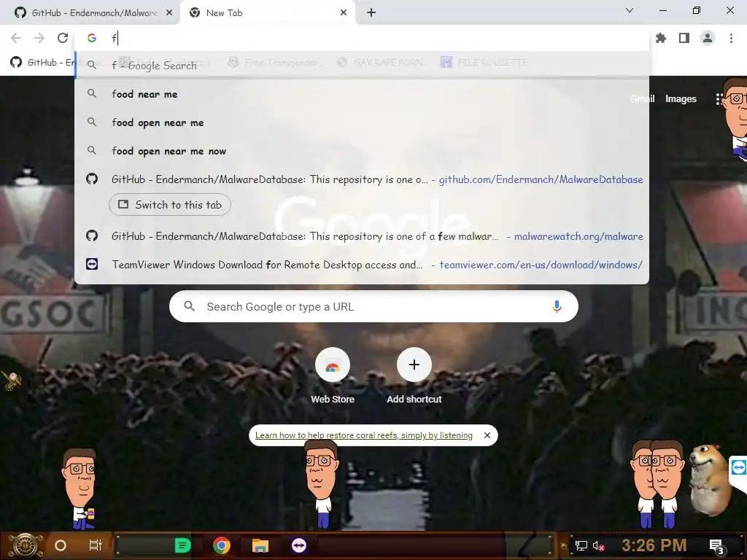Image resolution: width=747 pixels, height=560 pixels.
Task: Open the green notes app on the taskbar
Action: [182, 545]
